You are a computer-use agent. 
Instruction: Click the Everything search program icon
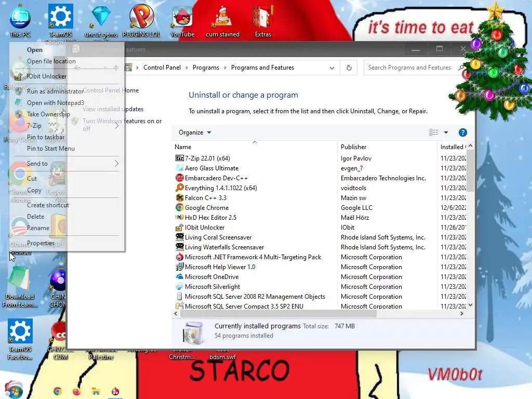click(179, 188)
